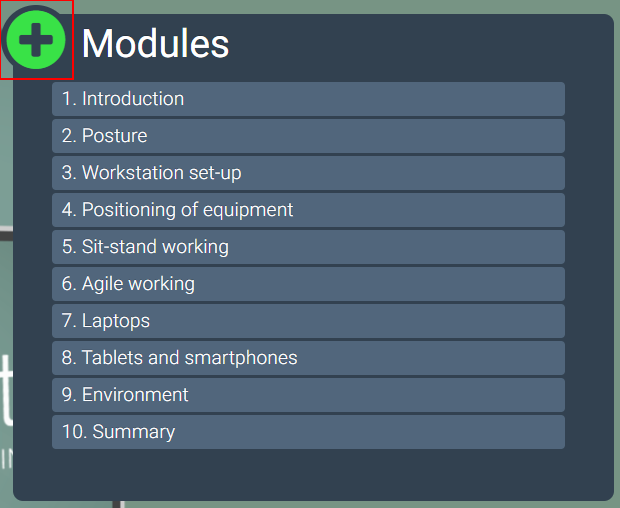Collapse the Modules panel via plus button
This screenshot has height=508, width=620.
coord(36,40)
